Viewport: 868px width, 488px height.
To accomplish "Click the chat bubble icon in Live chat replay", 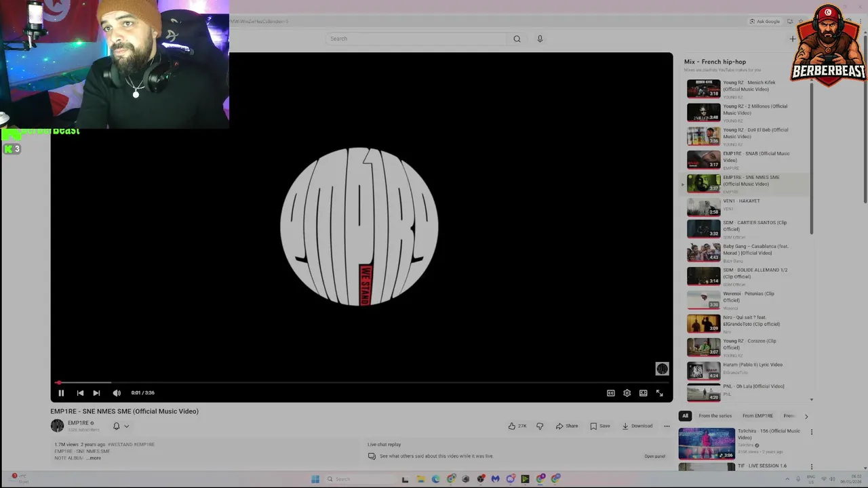I will point(372,456).
